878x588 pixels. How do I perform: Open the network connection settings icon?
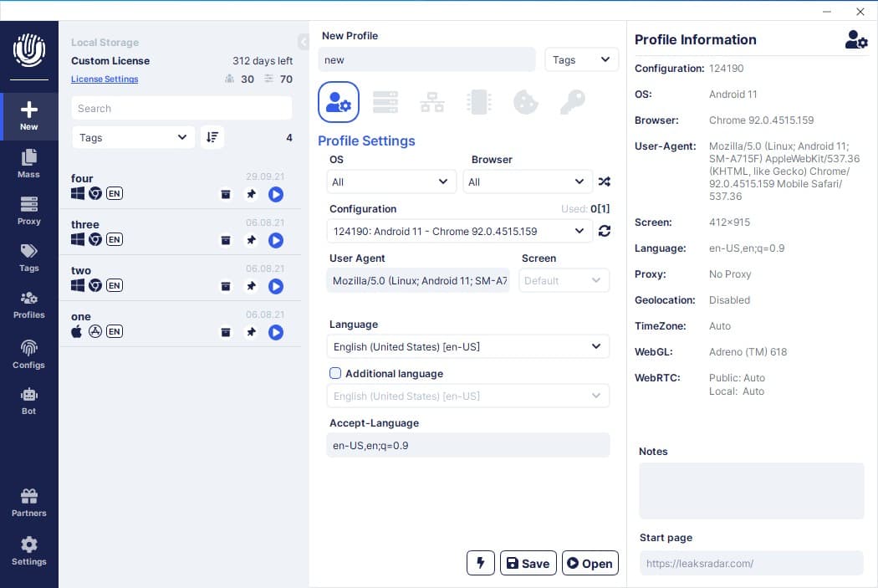coord(432,102)
